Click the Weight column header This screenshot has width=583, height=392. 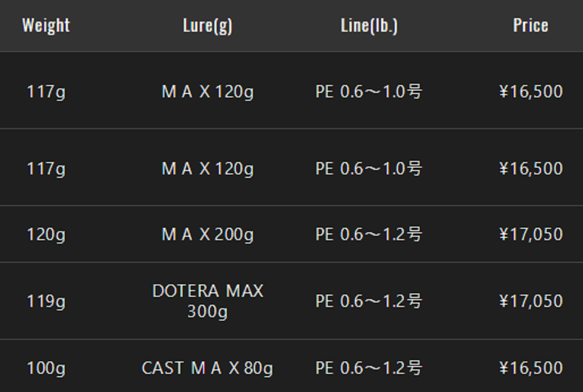click(46, 25)
